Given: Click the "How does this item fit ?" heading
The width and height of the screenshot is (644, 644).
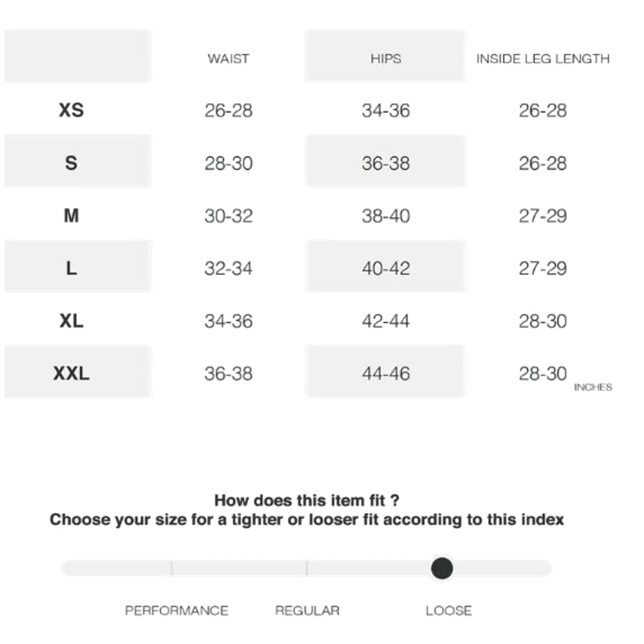Looking at the screenshot, I should click(307, 500).
